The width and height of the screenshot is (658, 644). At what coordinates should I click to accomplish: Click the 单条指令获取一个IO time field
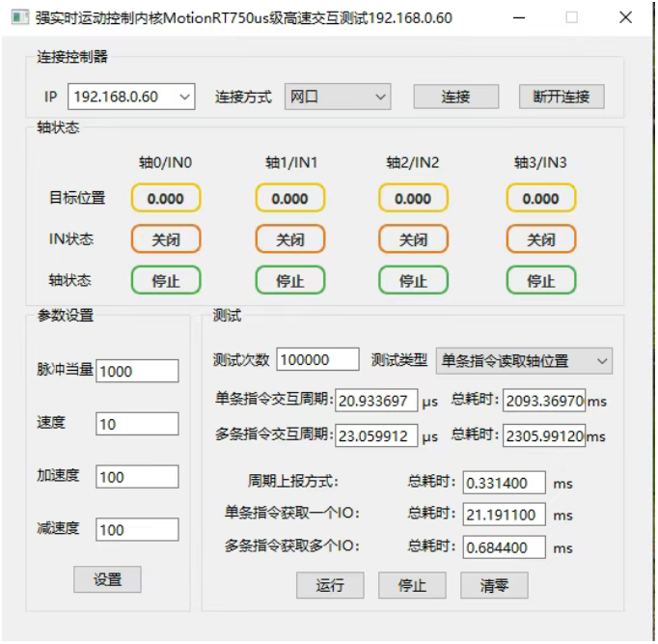point(505,515)
